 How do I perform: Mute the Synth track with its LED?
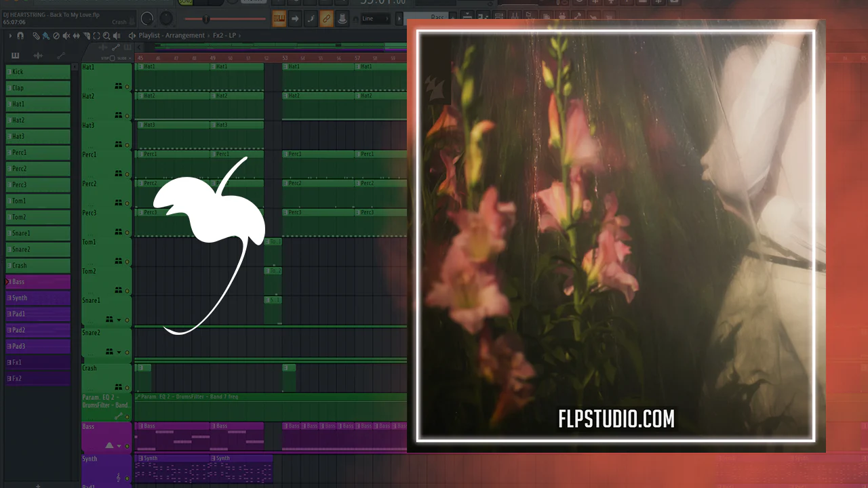[127, 478]
